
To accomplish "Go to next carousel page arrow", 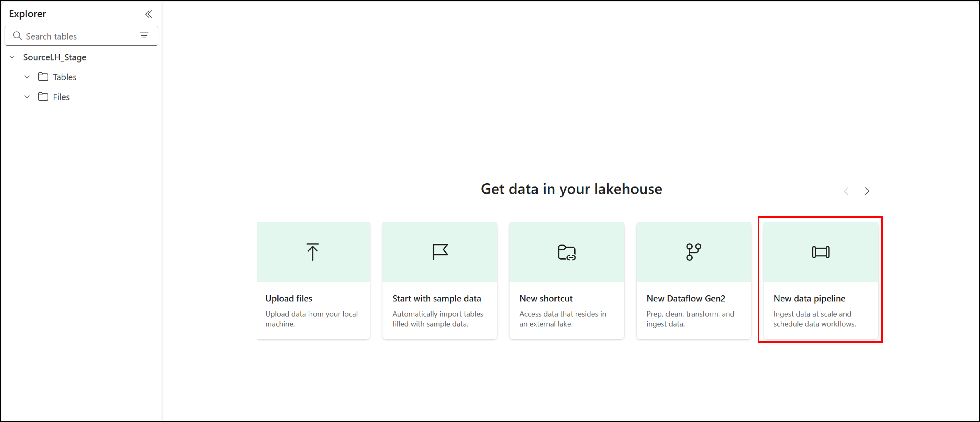I will [867, 191].
